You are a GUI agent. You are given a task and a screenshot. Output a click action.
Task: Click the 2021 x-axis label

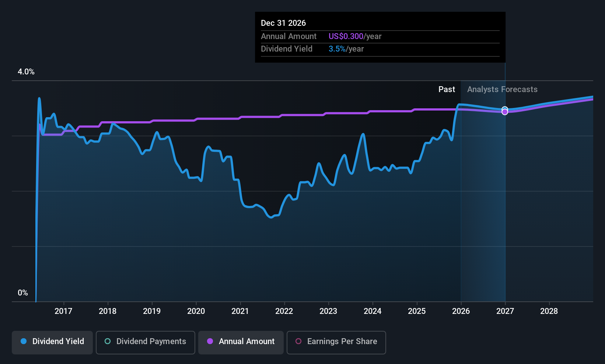coord(240,311)
